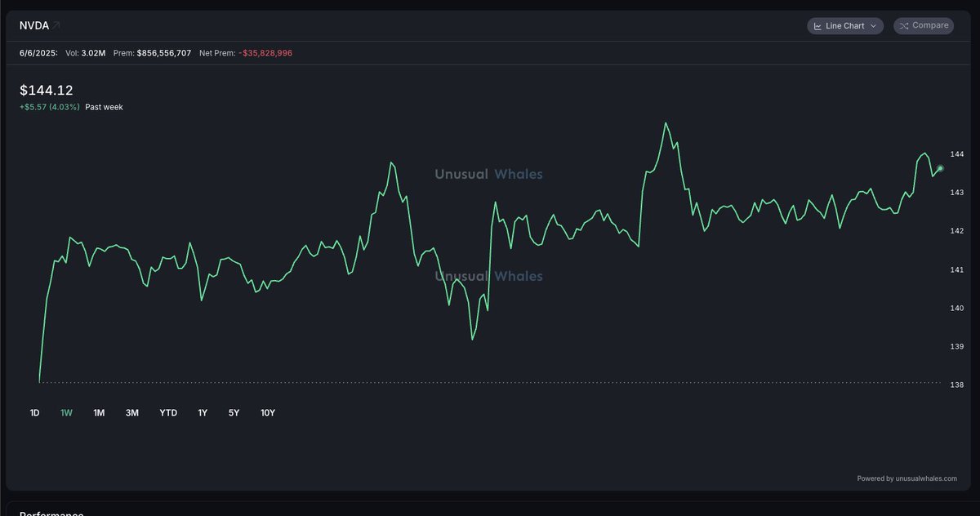The image size is (980, 516).
Task: Switch to the 1M time range
Action: pyautogui.click(x=99, y=413)
